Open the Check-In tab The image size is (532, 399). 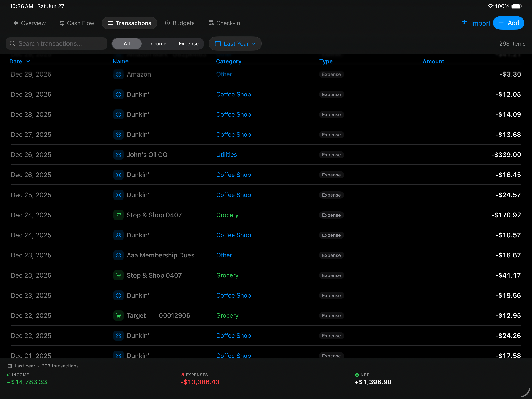pyautogui.click(x=224, y=23)
